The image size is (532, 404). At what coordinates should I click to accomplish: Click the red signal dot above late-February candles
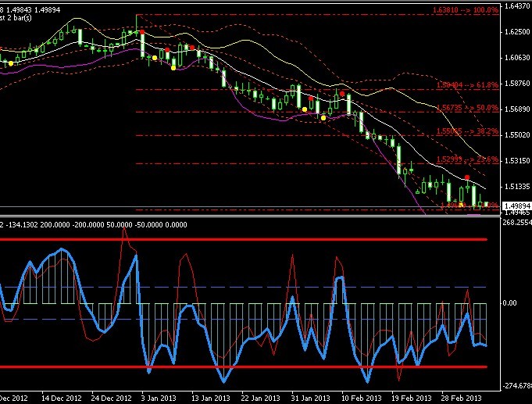tap(467, 177)
